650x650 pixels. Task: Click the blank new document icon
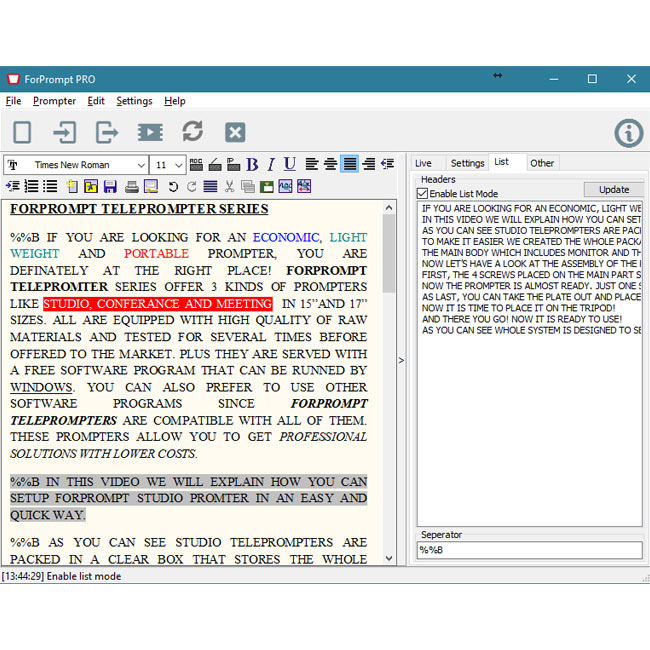click(22, 132)
